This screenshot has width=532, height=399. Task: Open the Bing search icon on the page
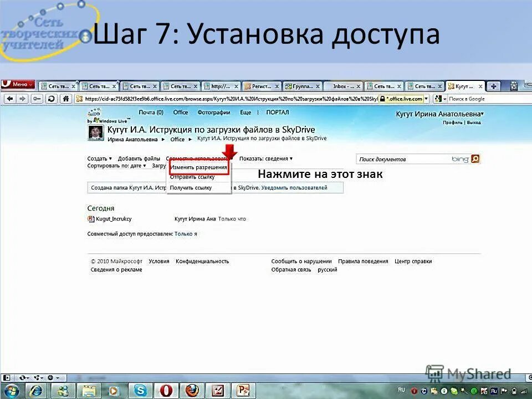[x=475, y=158]
